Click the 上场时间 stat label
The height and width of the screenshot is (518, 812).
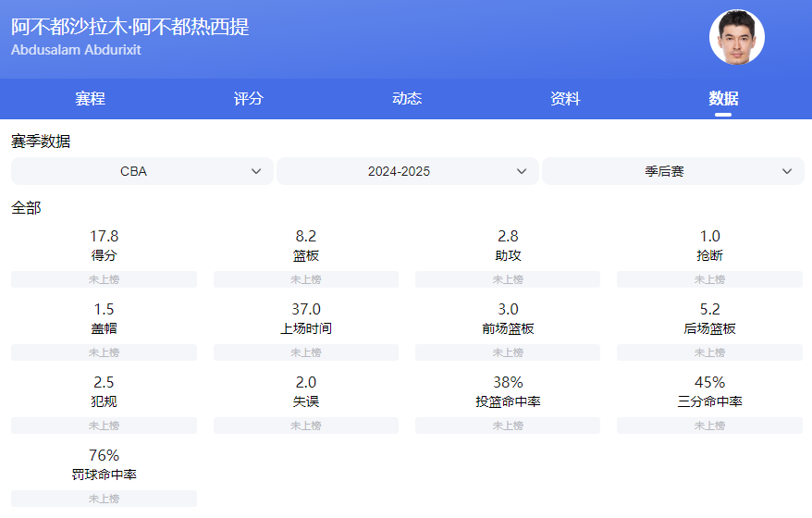click(306, 328)
